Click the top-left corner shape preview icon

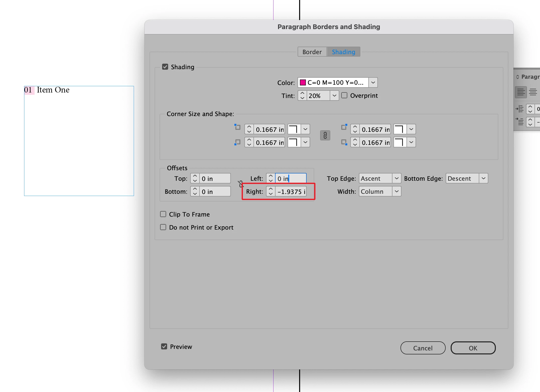click(x=294, y=129)
